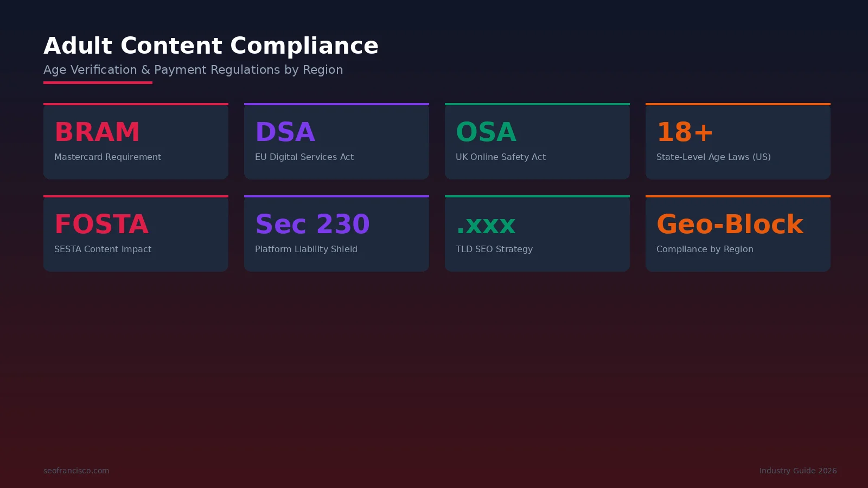Click the orange accent bar above Geo-Block

[738, 196]
